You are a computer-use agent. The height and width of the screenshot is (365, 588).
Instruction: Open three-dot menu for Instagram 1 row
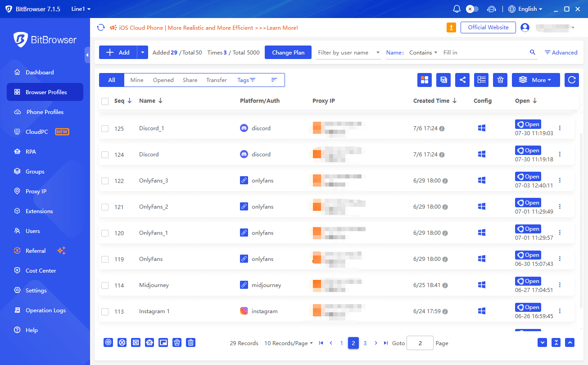[x=560, y=311]
